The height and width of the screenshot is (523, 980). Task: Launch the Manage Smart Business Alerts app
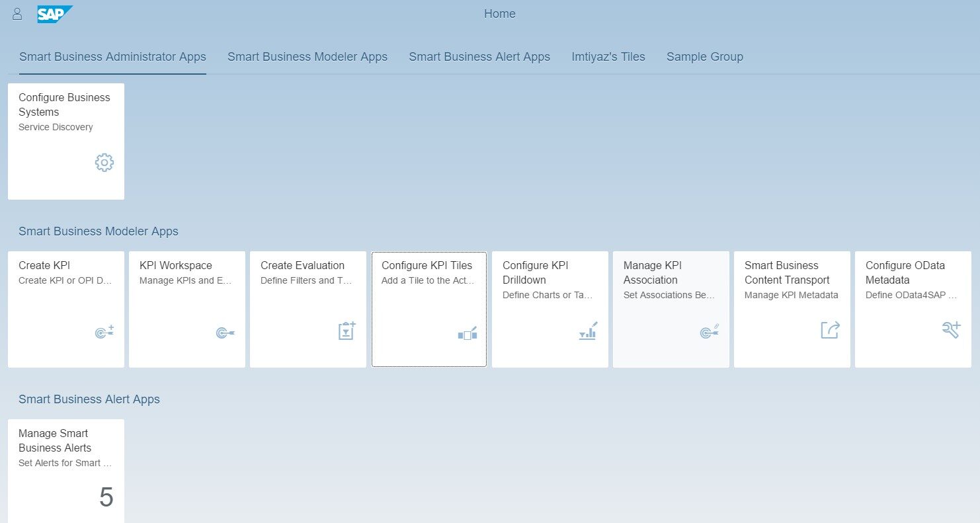[65, 463]
